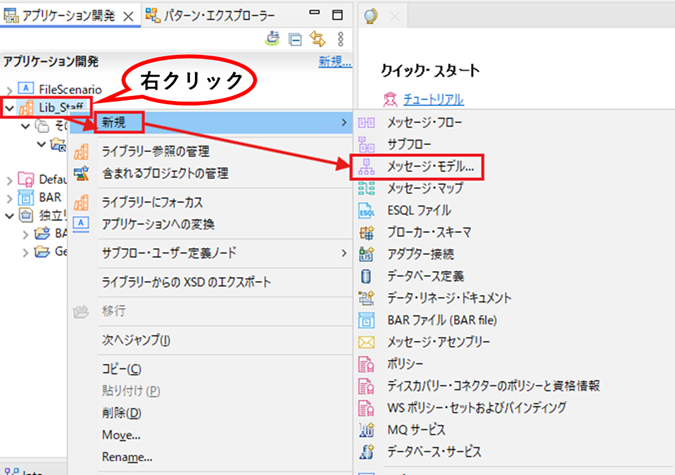Viewport: 675px width, 475px height.
Task: Expand the Defau… tree node
Action: click(9, 180)
